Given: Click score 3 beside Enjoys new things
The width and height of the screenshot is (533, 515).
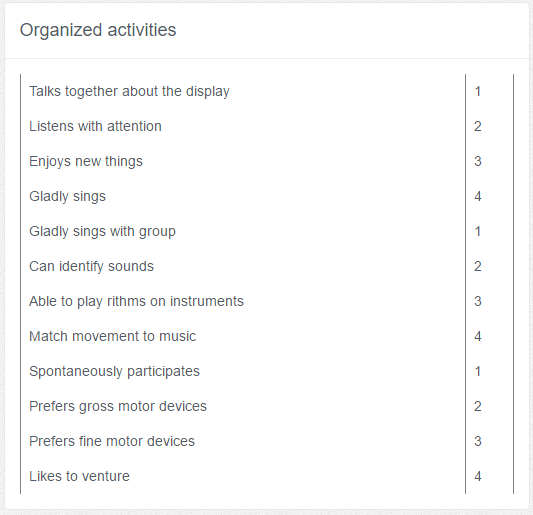Looking at the screenshot, I should pos(478,161).
